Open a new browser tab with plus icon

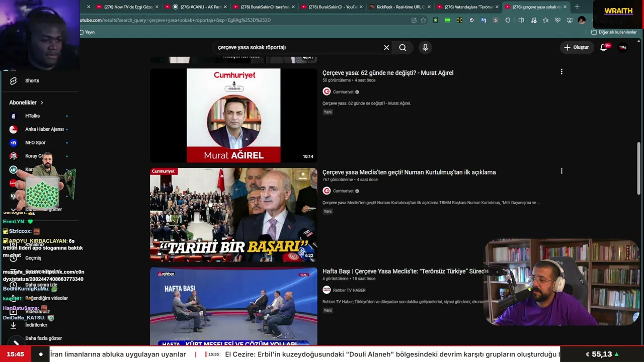(577, 7)
